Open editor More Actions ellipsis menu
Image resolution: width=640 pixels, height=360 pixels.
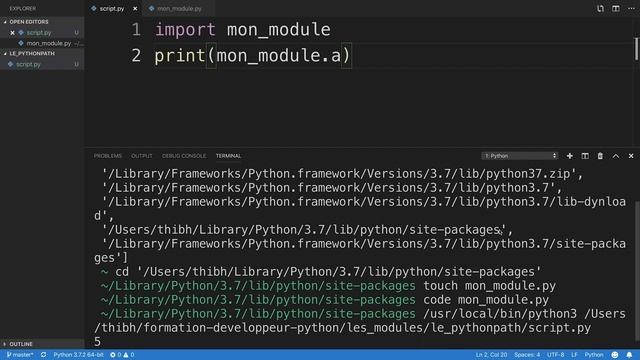631,9
